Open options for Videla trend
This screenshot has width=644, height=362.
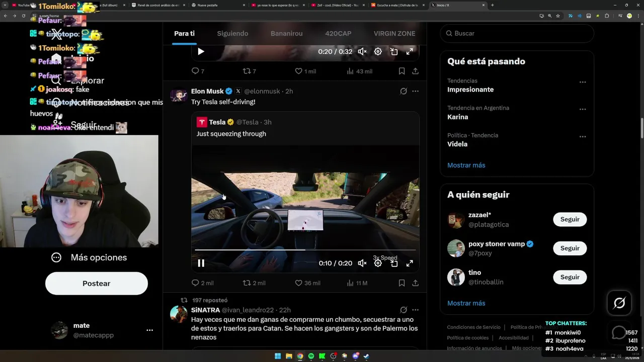[x=582, y=136]
